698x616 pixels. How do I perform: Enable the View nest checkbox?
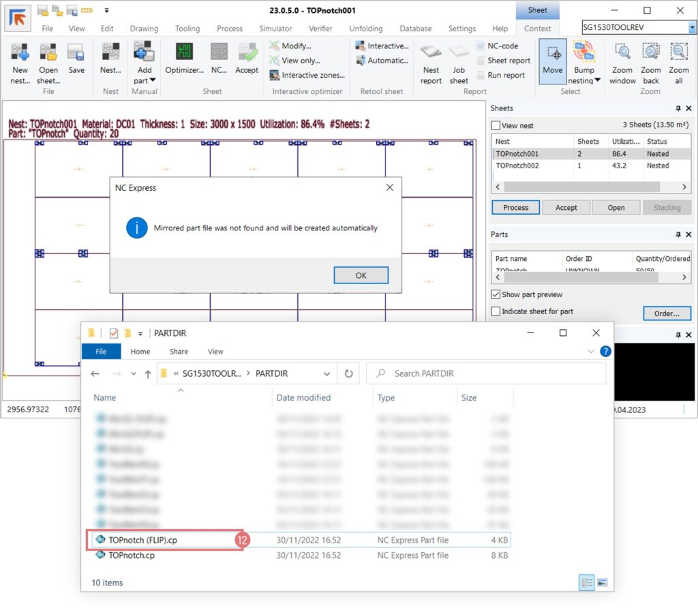496,125
